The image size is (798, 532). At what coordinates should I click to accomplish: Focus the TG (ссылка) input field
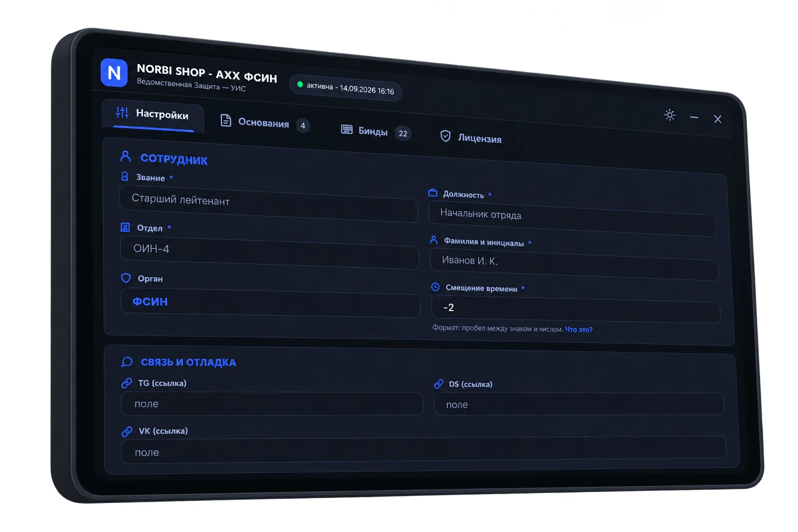(272, 404)
